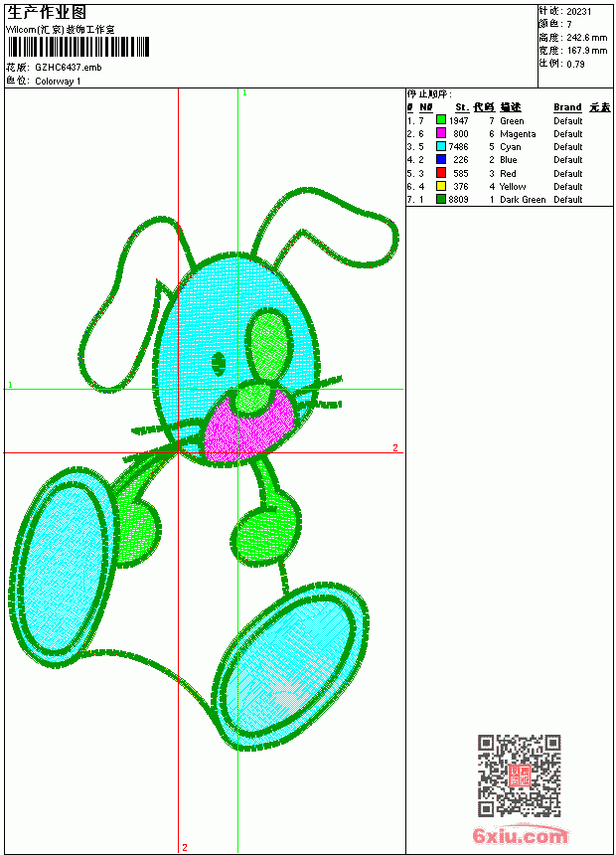The image size is (616, 855).
Task: Select the GZHC6437.emb file name
Action: tap(69, 67)
